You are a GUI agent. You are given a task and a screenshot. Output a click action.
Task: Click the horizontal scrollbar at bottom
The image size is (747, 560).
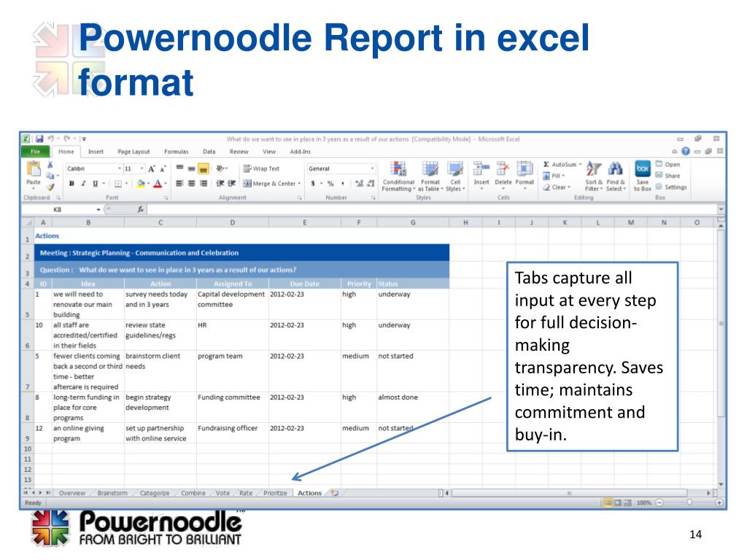[569, 494]
